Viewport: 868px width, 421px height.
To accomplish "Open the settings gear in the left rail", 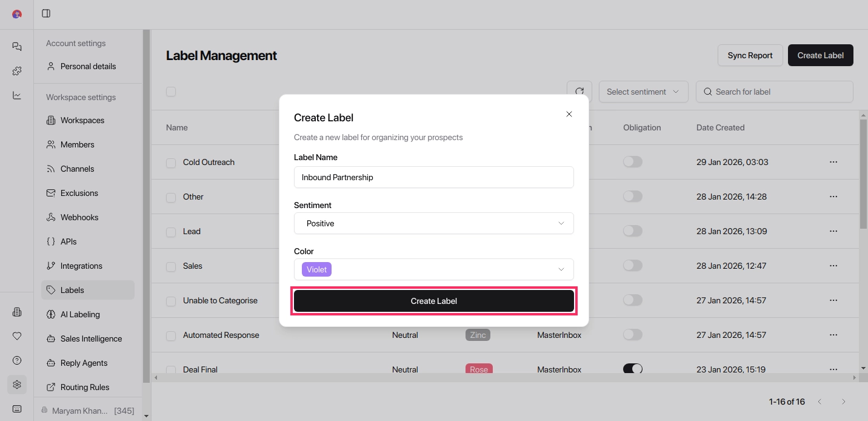I will [x=16, y=385].
